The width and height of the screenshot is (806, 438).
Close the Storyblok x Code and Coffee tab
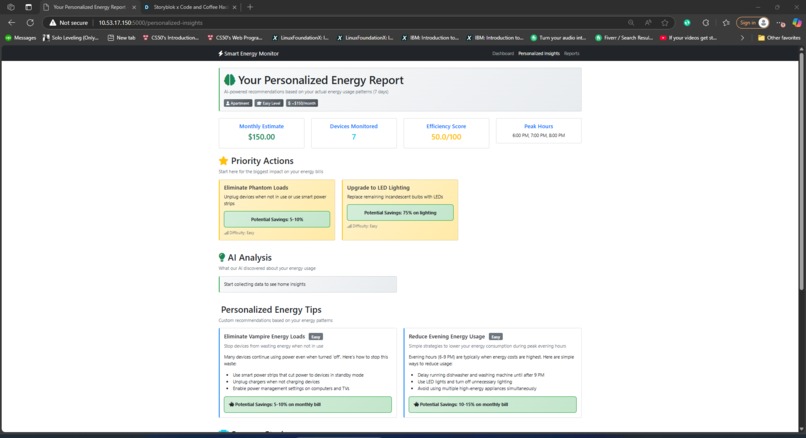pos(234,7)
